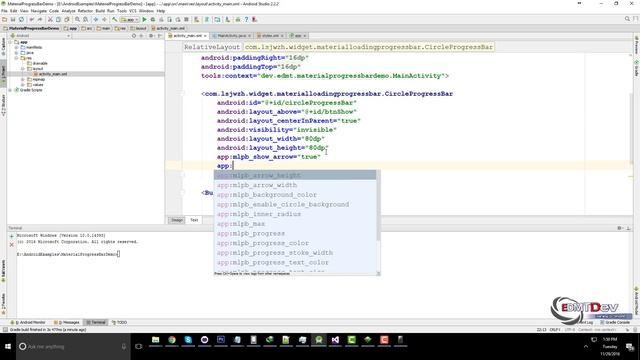Choose app:mlpb_progress_color autocomplete suggestion
640x360 pixels.
[x=295, y=243]
